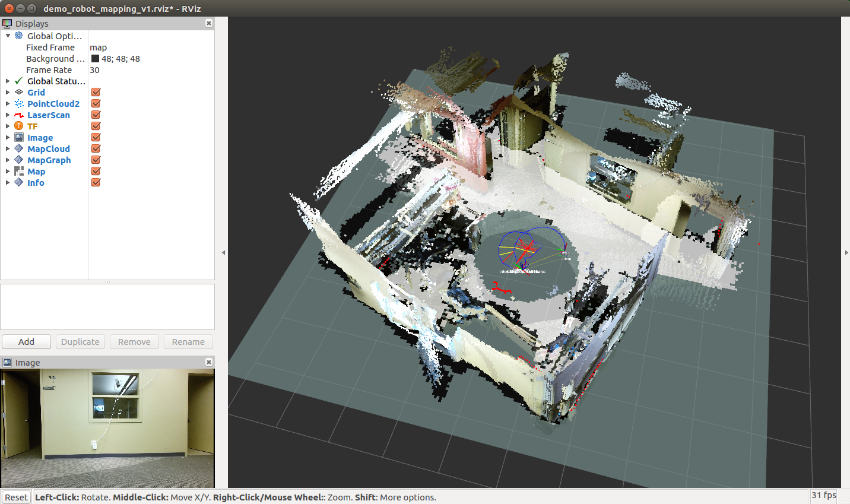Click the Grid display icon
The height and width of the screenshot is (504, 850).
pyautogui.click(x=19, y=92)
